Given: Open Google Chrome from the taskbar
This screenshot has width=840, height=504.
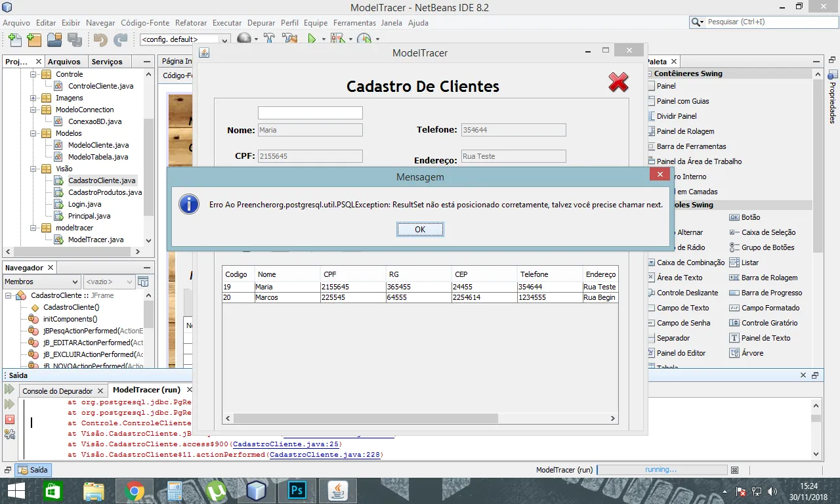Looking at the screenshot, I should click(x=135, y=491).
